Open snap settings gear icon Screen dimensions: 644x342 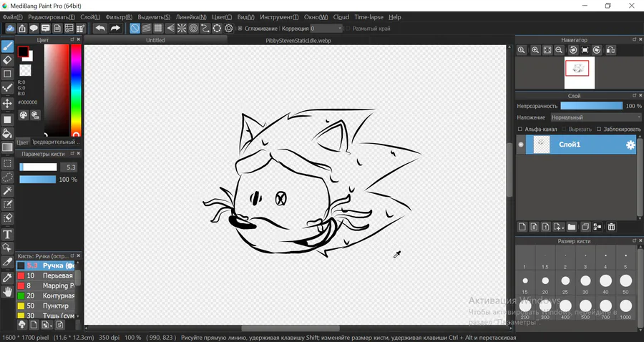click(229, 29)
